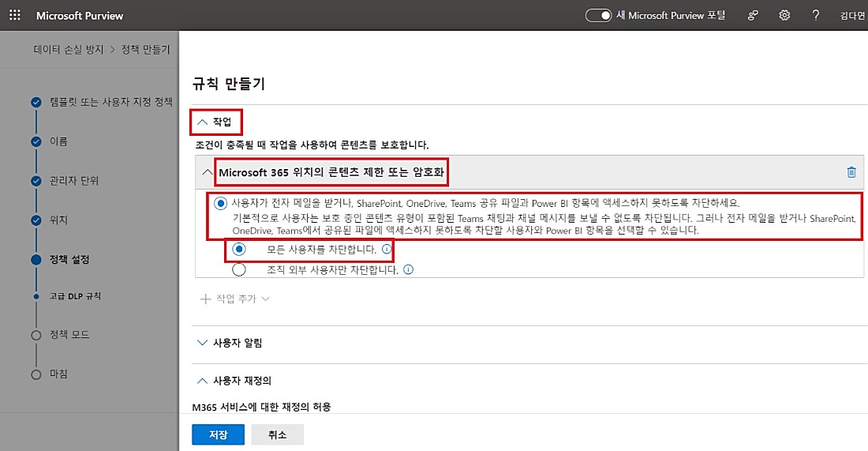Image resolution: width=868 pixels, height=451 pixels.
Task: Click info icon next to 모든 사용자를 차단합니다
Action: click(x=387, y=250)
